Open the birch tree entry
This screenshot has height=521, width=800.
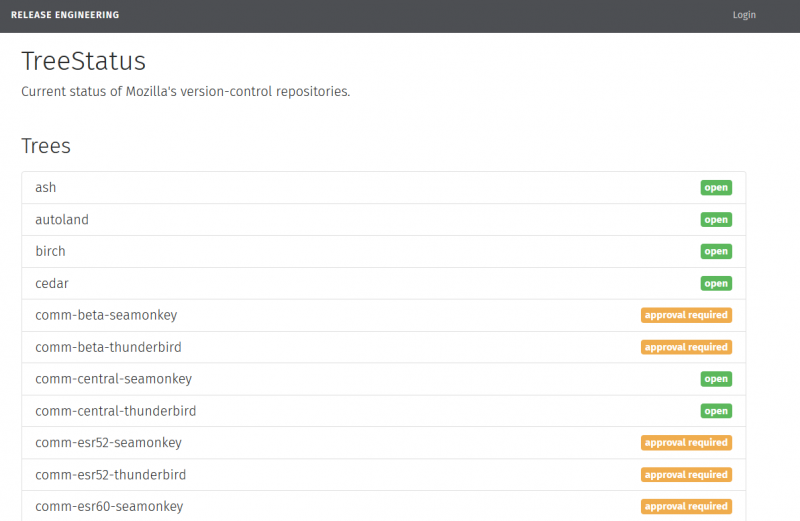click(x=50, y=251)
